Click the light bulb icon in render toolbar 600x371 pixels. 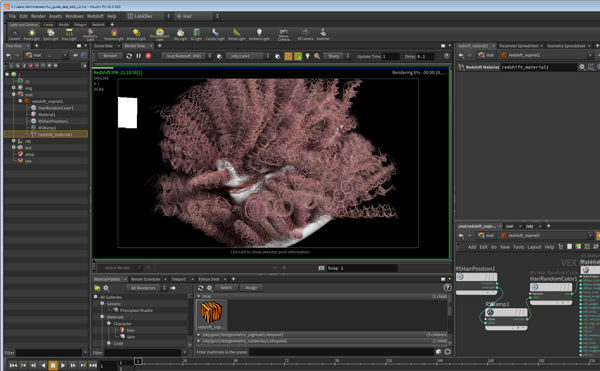click(x=307, y=56)
